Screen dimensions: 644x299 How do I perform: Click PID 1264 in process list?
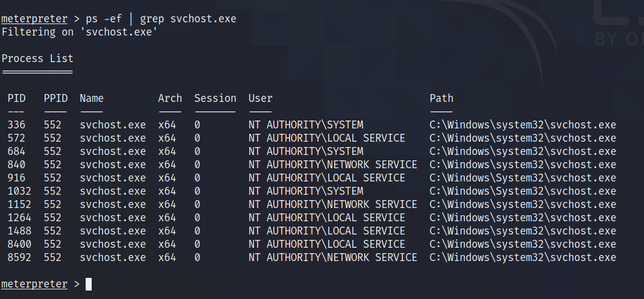tap(19, 218)
